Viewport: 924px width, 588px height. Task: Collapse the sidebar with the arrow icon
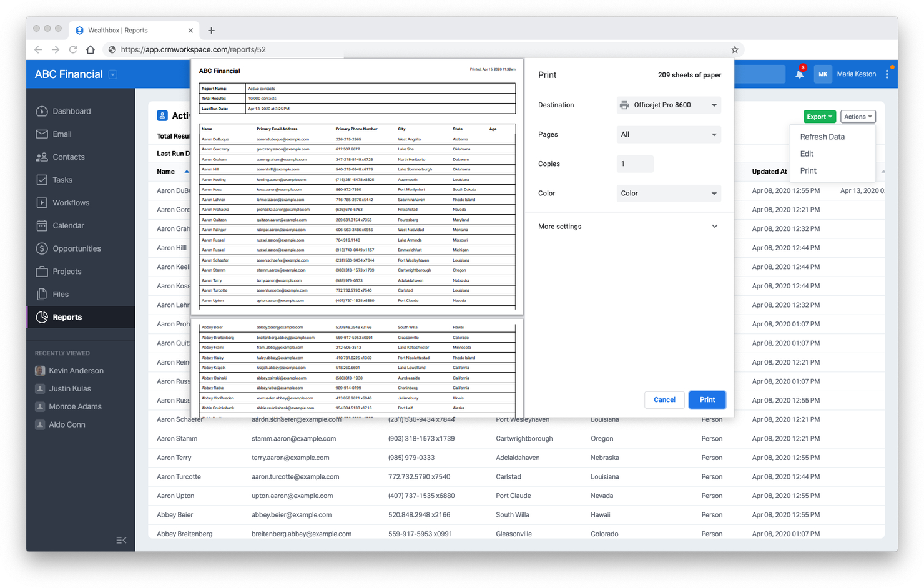tap(121, 540)
